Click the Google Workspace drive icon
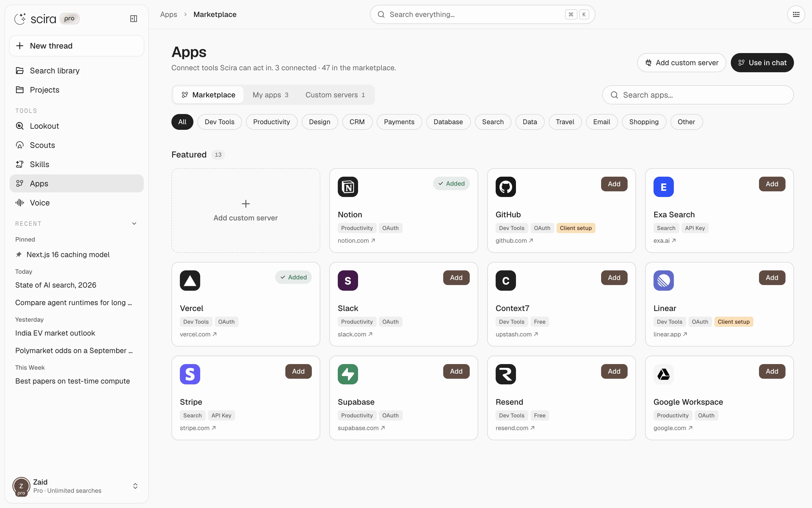The image size is (812, 508). coord(663,374)
